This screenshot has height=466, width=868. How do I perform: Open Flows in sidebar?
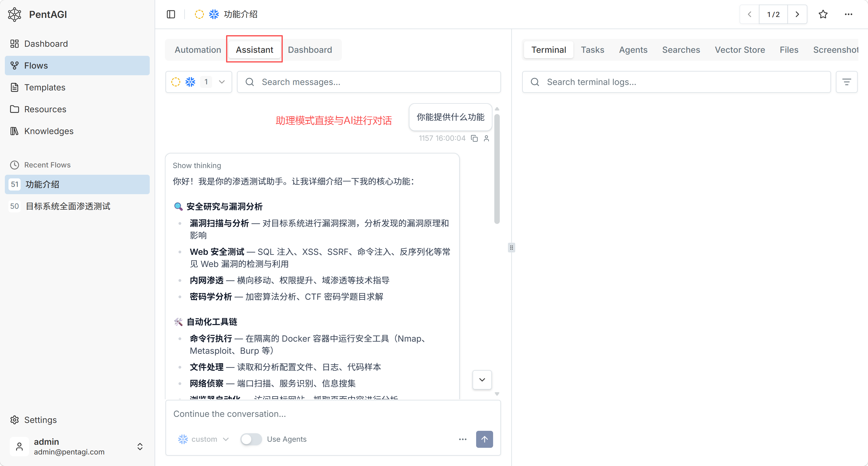pyautogui.click(x=77, y=66)
